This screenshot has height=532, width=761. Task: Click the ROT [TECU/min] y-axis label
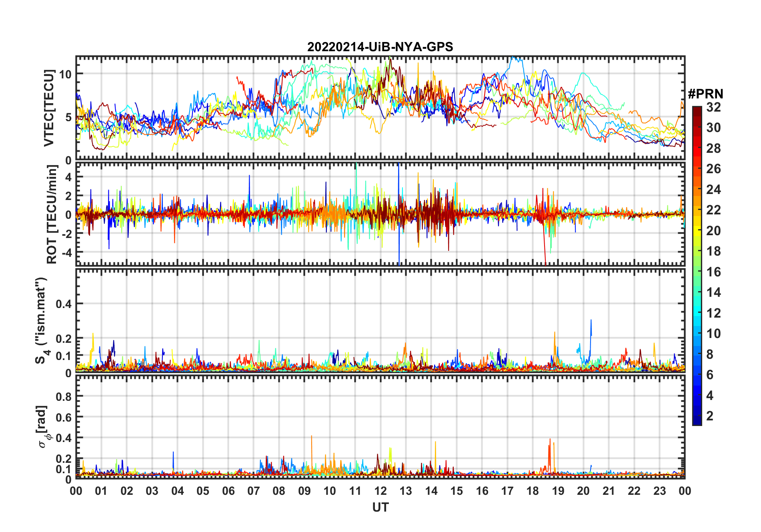click(x=52, y=215)
